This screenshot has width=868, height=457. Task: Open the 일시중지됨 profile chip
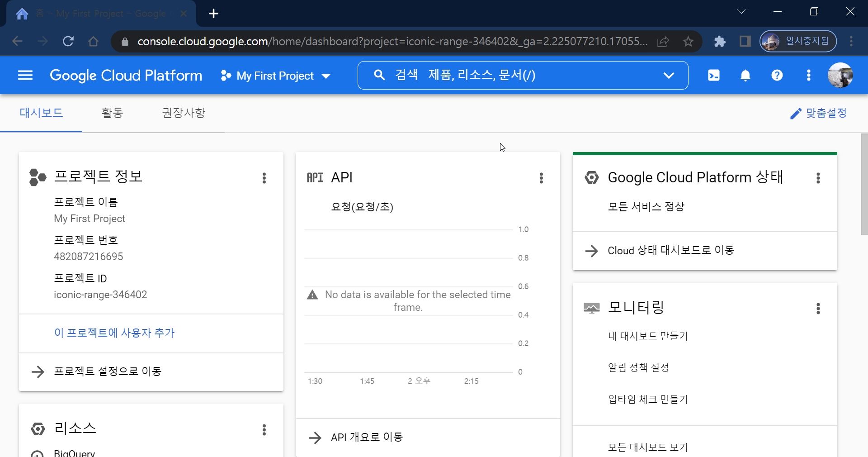(798, 42)
